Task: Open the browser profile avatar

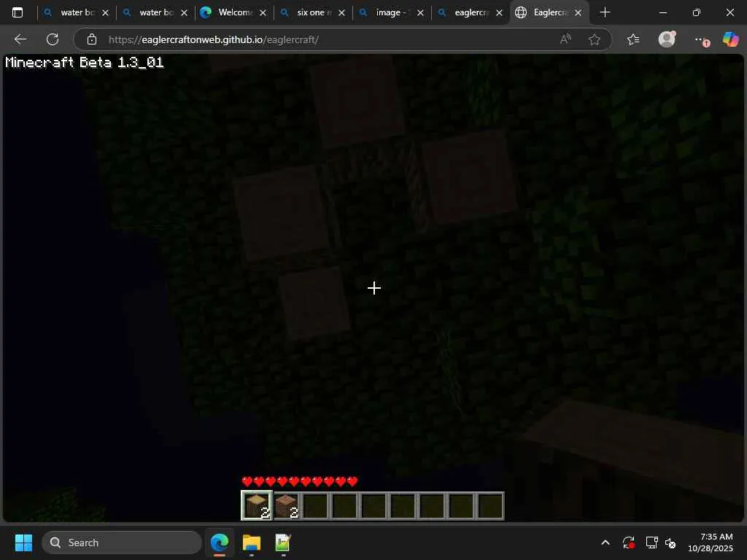Action: (x=667, y=39)
